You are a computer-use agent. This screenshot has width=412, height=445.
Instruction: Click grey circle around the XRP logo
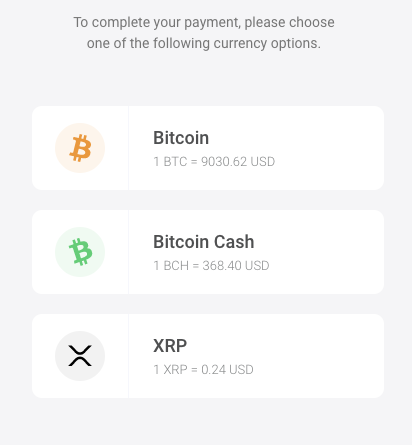80,356
